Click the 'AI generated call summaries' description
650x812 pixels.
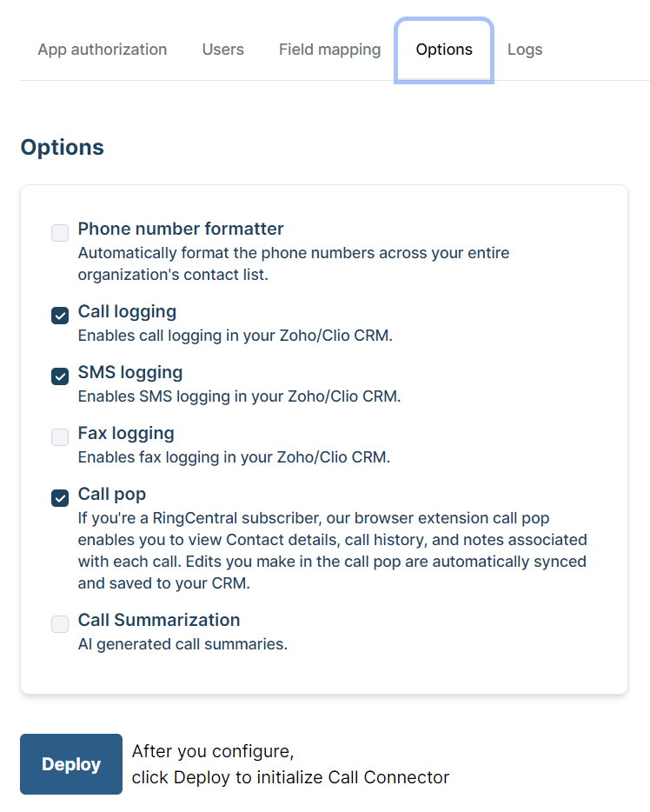point(182,644)
